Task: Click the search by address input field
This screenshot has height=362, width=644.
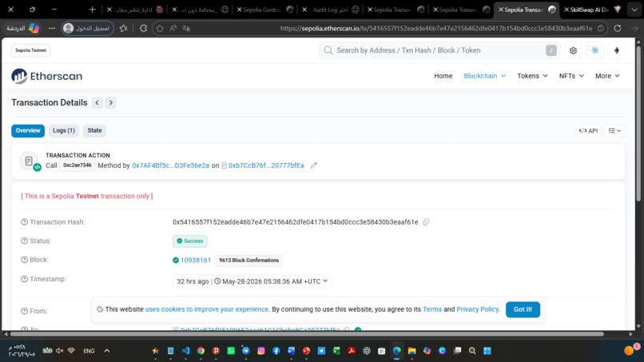Action: coord(439,50)
